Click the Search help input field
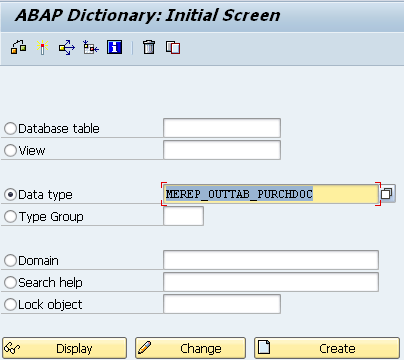This screenshot has width=404, height=360. [x=271, y=282]
